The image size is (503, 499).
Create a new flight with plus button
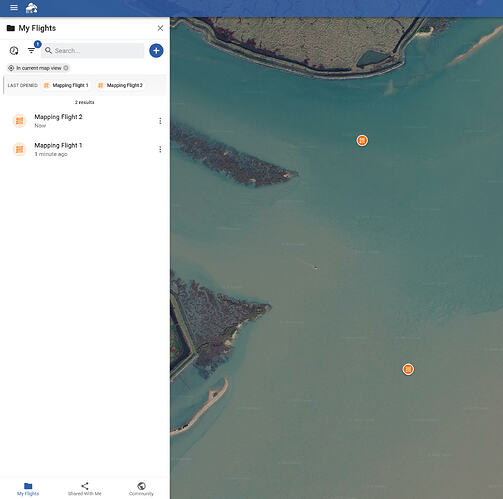pyautogui.click(x=156, y=51)
